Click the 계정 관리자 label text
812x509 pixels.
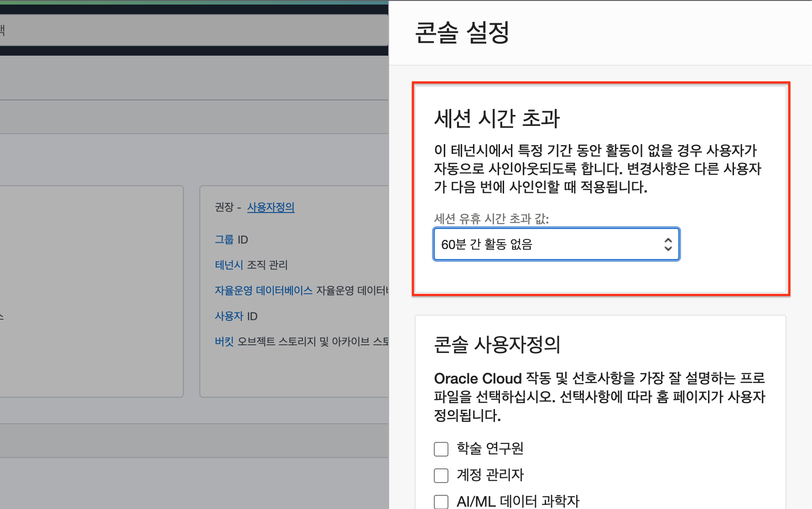[490, 475]
